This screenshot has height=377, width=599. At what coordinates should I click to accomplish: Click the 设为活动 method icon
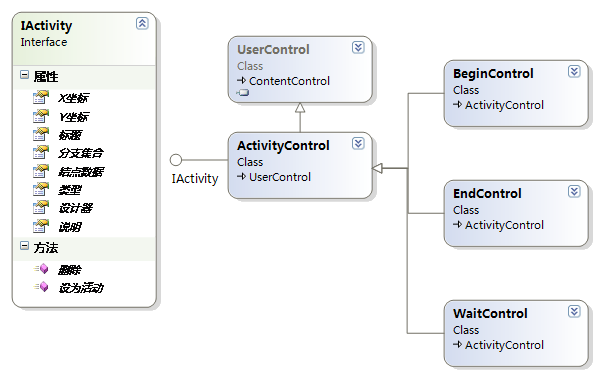pyautogui.click(x=41, y=286)
